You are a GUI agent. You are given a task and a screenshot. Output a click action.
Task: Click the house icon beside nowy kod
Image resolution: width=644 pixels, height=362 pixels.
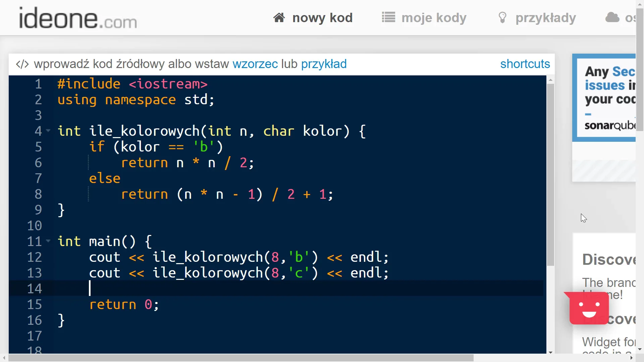point(279,17)
